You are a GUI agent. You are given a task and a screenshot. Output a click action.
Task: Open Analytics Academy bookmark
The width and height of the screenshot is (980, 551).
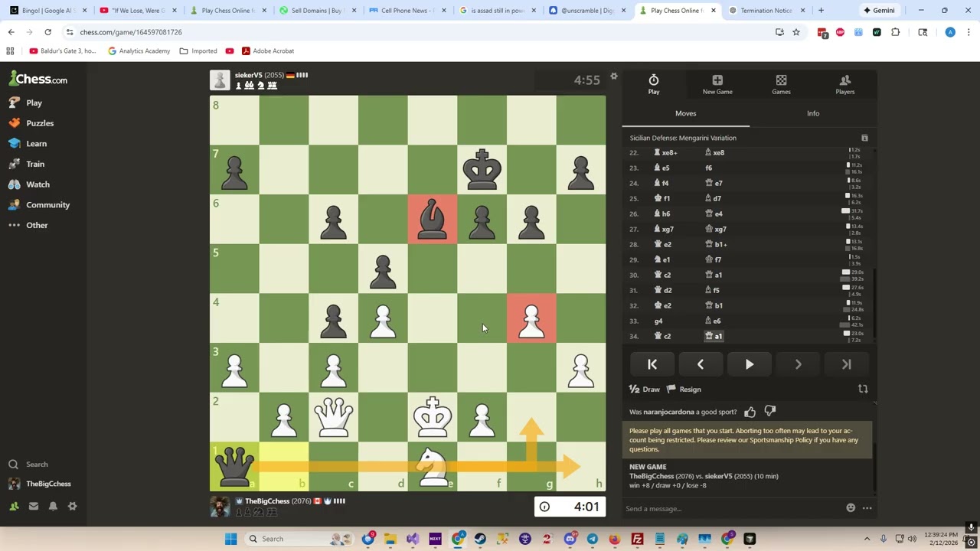[x=139, y=51]
